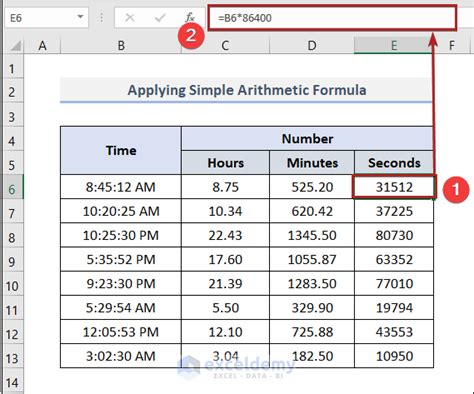
Task: Select row 6 header
Action: 12,189
